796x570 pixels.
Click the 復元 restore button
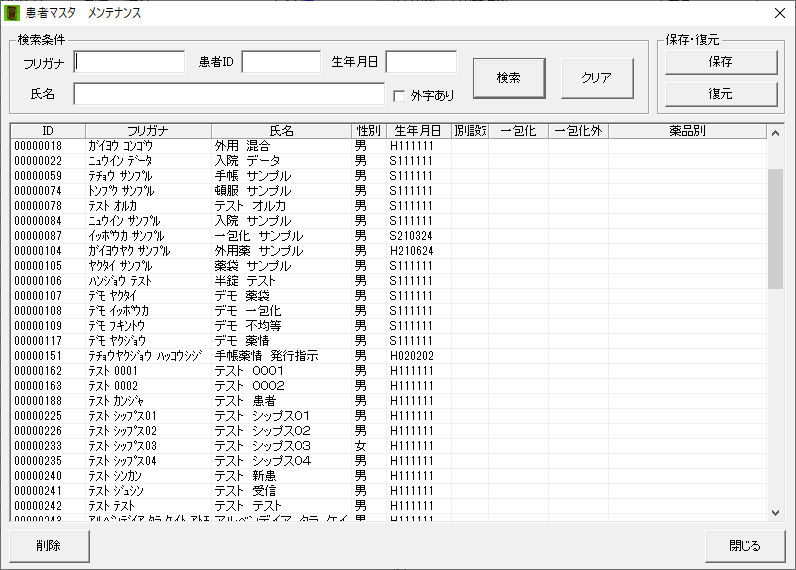click(x=720, y=94)
